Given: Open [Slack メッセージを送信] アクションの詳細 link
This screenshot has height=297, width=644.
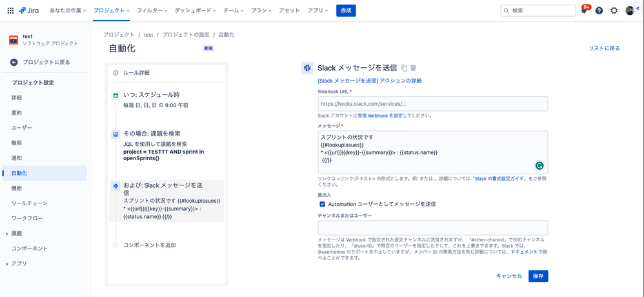Looking at the screenshot, I should [x=370, y=81].
